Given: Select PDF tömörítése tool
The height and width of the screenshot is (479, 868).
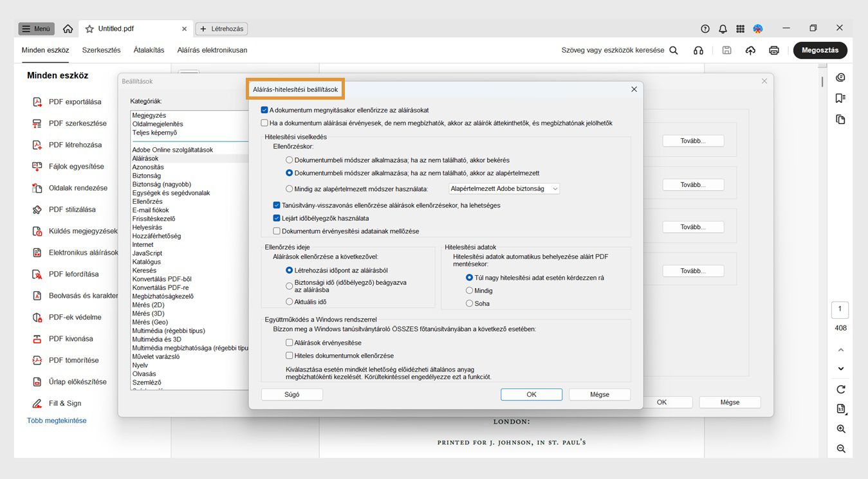Looking at the screenshot, I should (66, 360).
